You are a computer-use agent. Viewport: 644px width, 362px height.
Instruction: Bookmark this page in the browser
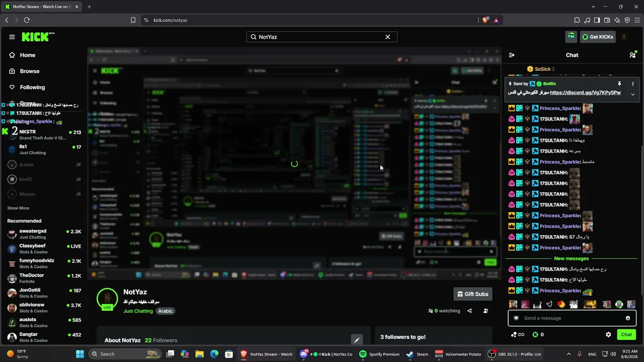coord(133,20)
